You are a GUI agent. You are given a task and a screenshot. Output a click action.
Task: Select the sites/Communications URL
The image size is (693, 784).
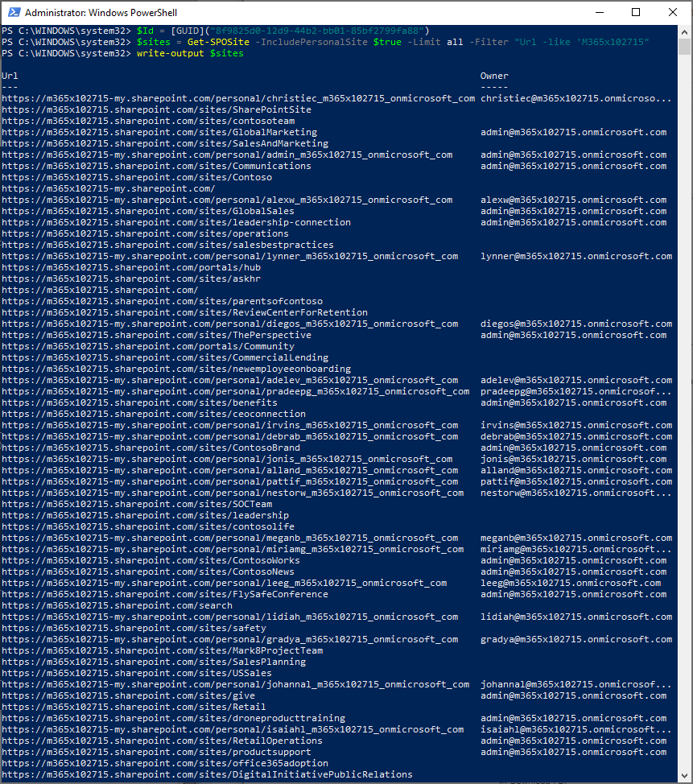(156, 166)
